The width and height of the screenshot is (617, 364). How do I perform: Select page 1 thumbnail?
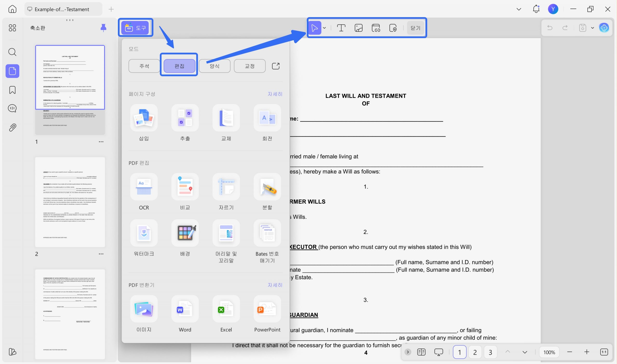click(x=70, y=90)
